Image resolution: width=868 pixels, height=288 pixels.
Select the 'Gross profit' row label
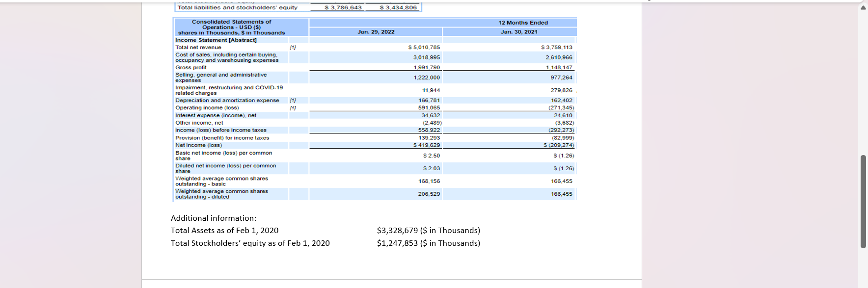click(x=191, y=68)
